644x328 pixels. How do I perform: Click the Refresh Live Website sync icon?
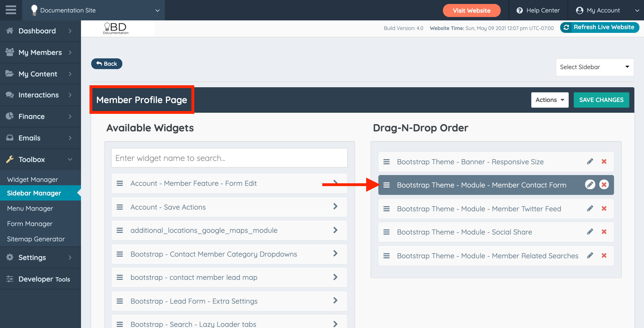point(566,27)
